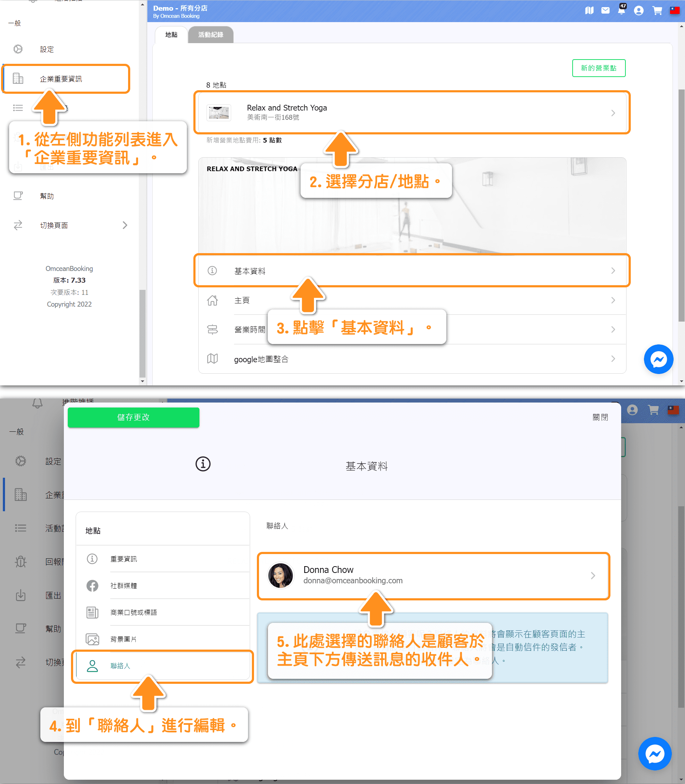Open notifications bell with 47 badge
Viewport: 685px width, 784px height.
coord(621,10)
